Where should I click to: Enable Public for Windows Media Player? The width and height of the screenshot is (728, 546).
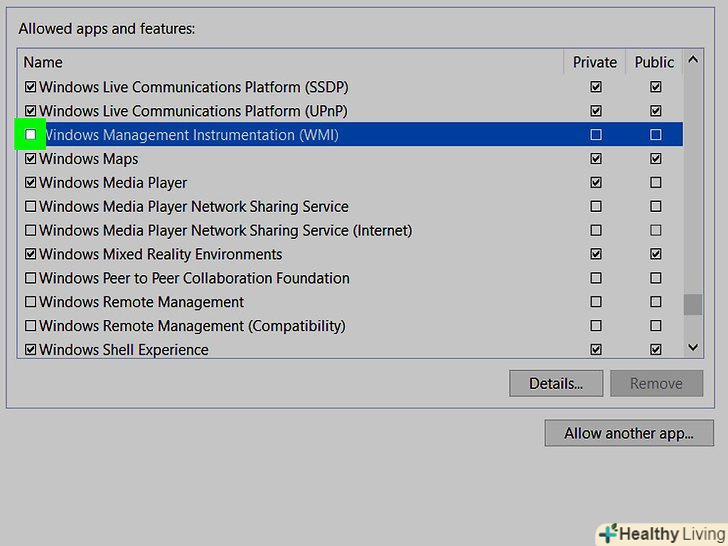656,182
